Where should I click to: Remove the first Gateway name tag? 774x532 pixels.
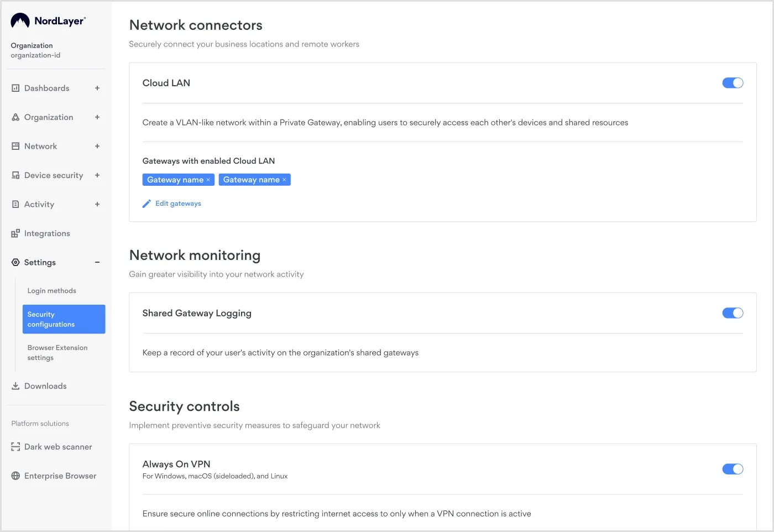pyautogui.click(x=209, y=179)
